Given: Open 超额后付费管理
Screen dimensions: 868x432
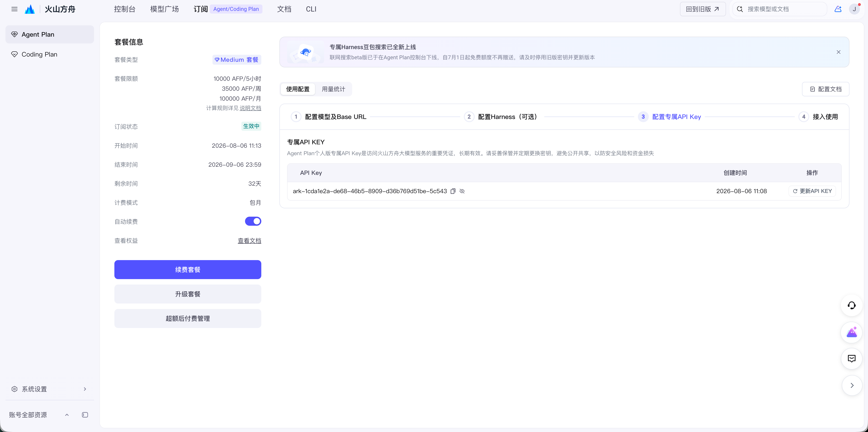Looking at the screenshot, I should [188, 318].
